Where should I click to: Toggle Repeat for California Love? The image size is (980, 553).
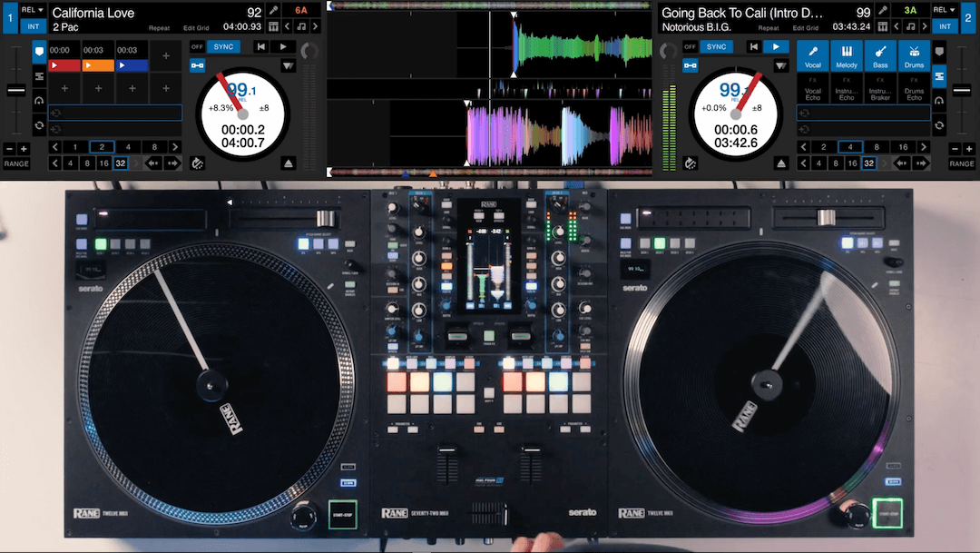point(159,28)
